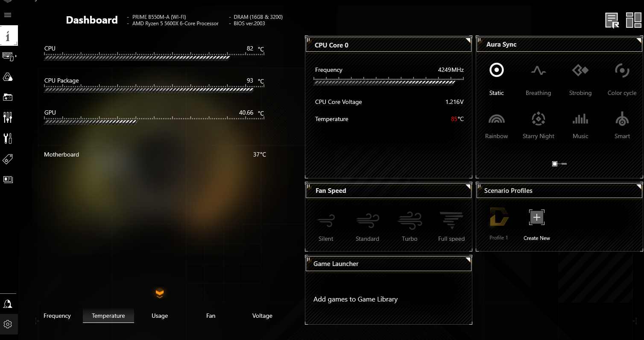The width and height of the screenshot is (644, 340).
Task: Switch to the Usage tab
Action: click(x=160, y=316)
